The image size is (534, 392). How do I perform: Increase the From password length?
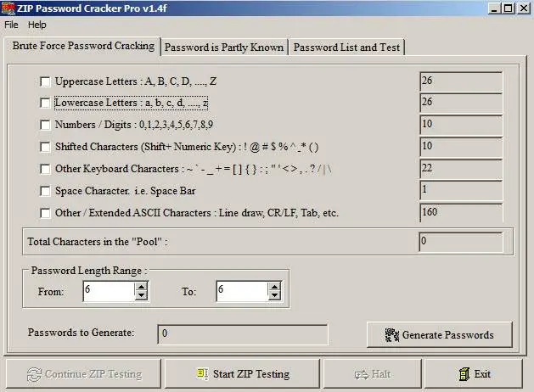(141, 287)
